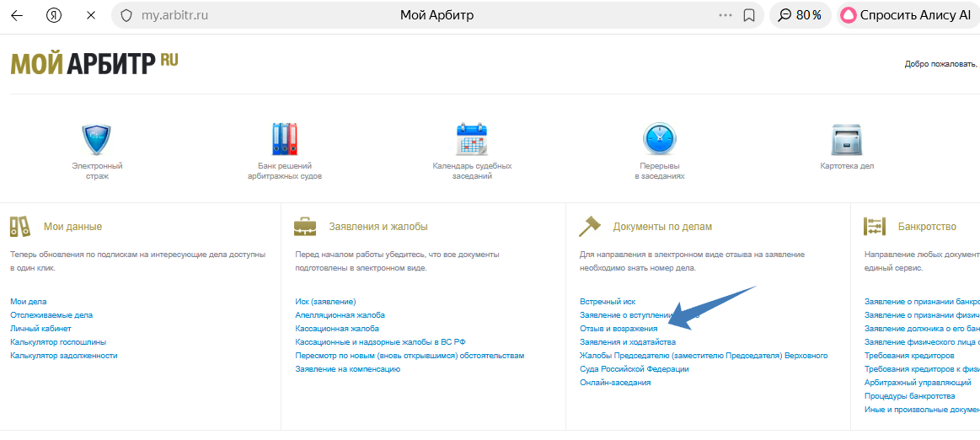
Task: Open the Заявления и жалобы heading
Action: click(378, 226)
